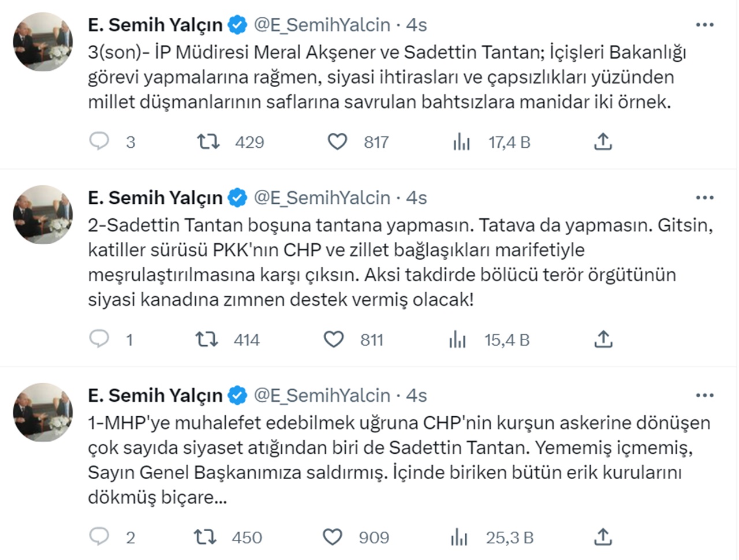Like the top tweet showing 817 likes
The width and height of the screenshot is (739, 560).
[x=337, y=140]
